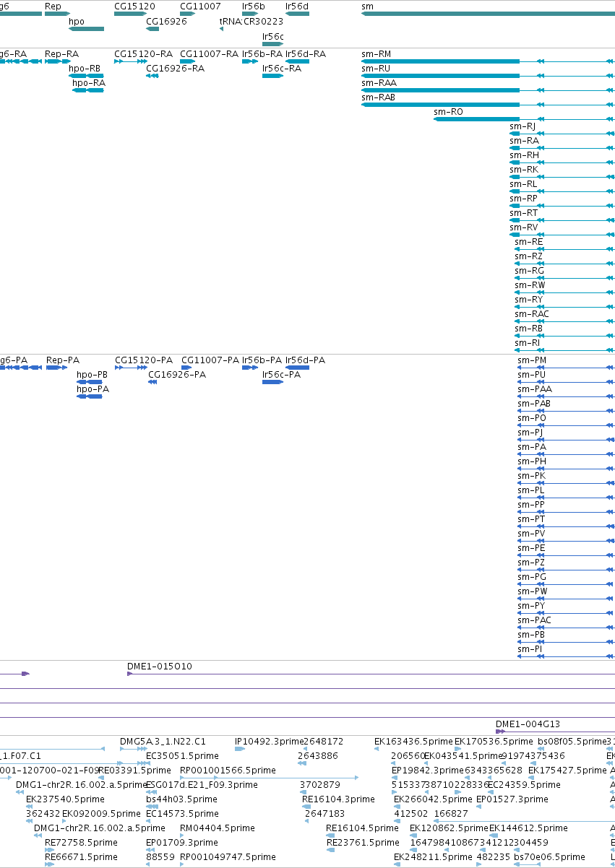
Task: Click transcript 'CG11007-RA'
Action: click(209, 54)
